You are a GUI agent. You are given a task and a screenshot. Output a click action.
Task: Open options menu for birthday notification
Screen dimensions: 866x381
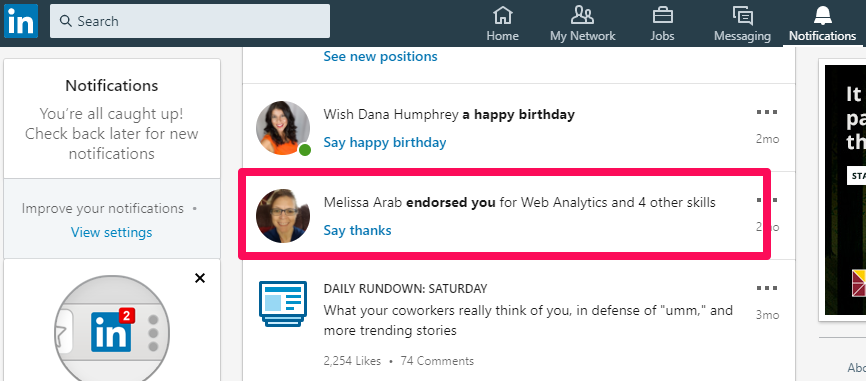pos(767,112)
